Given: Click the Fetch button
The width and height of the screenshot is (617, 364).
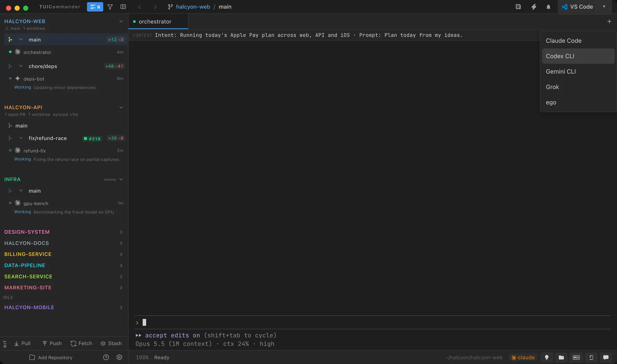Looking at the screenshot, I should [81, 343].
